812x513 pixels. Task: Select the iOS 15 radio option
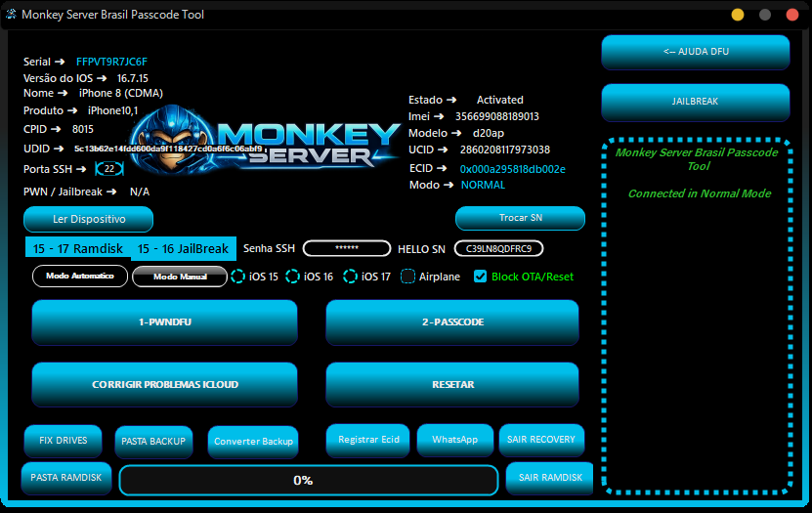(x=238, y=277)
